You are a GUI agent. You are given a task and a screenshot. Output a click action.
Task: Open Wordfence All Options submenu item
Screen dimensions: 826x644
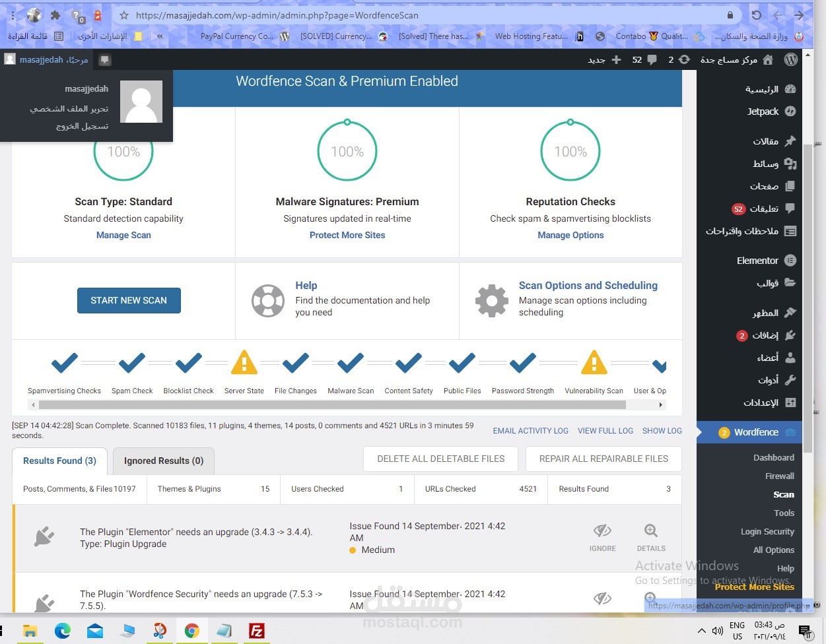[x=773, y=550]
